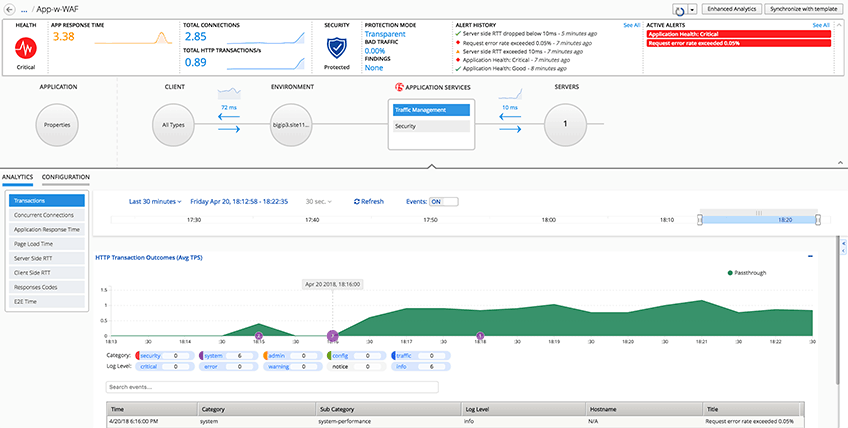
Task: Click the Protected security shield icon
Action: coord(336,48)
